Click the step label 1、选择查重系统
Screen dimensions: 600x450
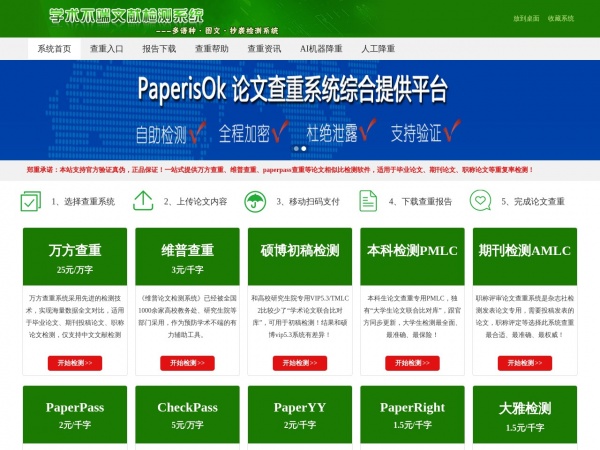click(83, 201)
